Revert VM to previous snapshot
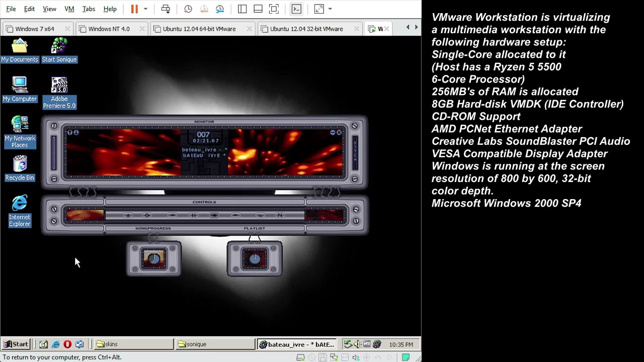This screenshot has height=362, width=644. (x=204, y=9)
